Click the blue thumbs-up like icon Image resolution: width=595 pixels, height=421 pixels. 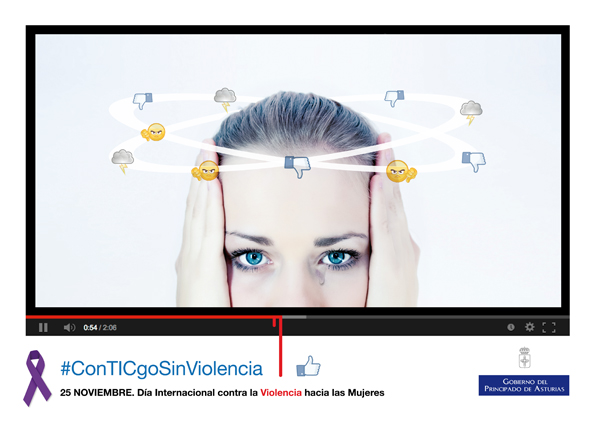click(x=308, y=366)
